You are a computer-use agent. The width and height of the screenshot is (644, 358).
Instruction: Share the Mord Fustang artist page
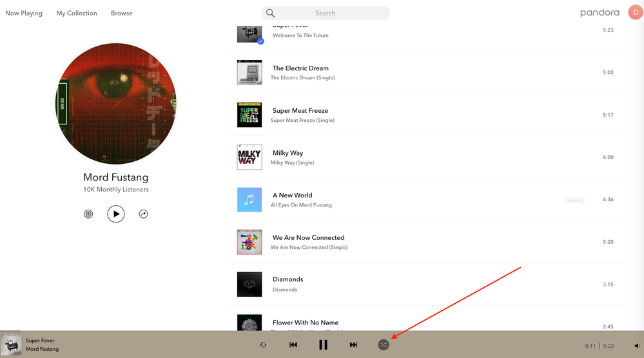(144, 214)
